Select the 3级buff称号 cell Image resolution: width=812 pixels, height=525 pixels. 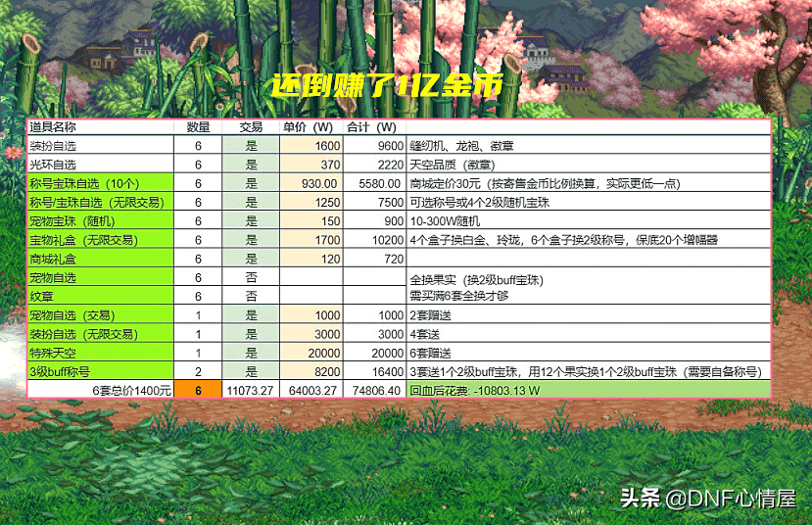pos(101,371)
